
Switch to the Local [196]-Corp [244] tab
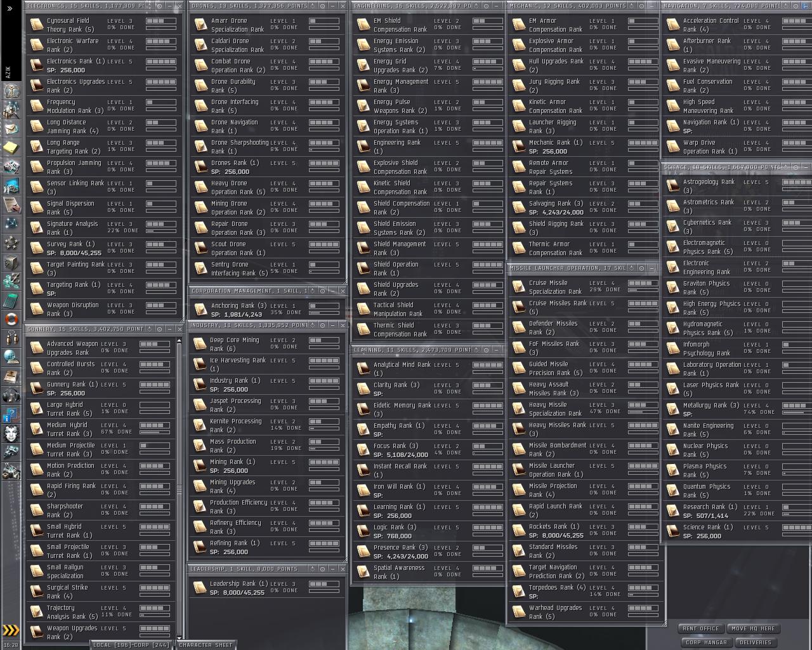click(x=131, y=645)
